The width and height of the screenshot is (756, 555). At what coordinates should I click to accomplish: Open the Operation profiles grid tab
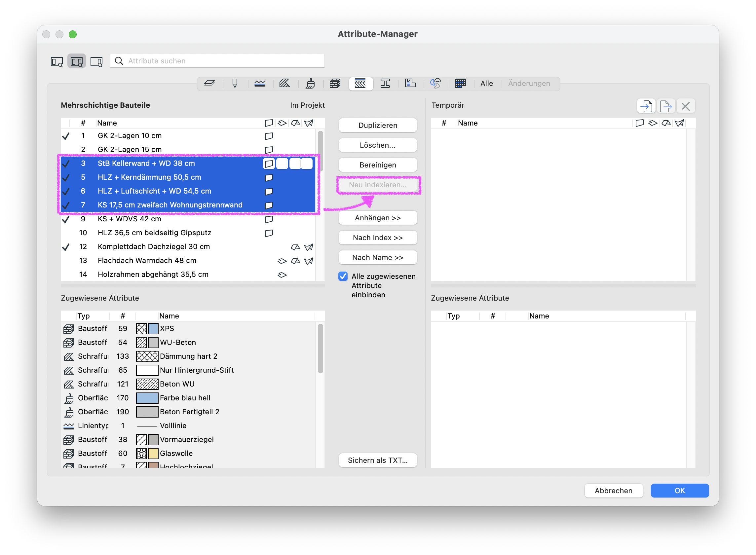pyautogui.click(x=460, y=83)
